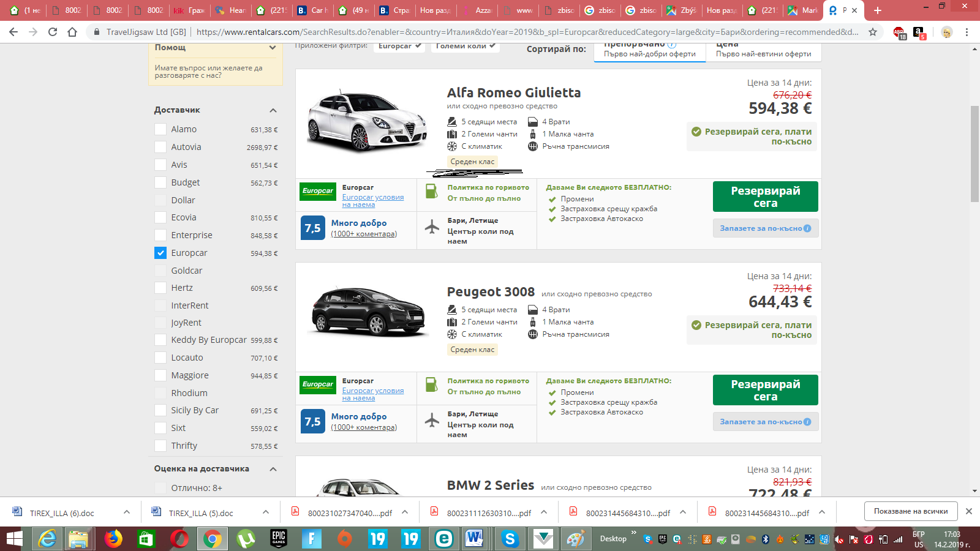Expand the Помощ panel chevron

click(x=273, y=48)
